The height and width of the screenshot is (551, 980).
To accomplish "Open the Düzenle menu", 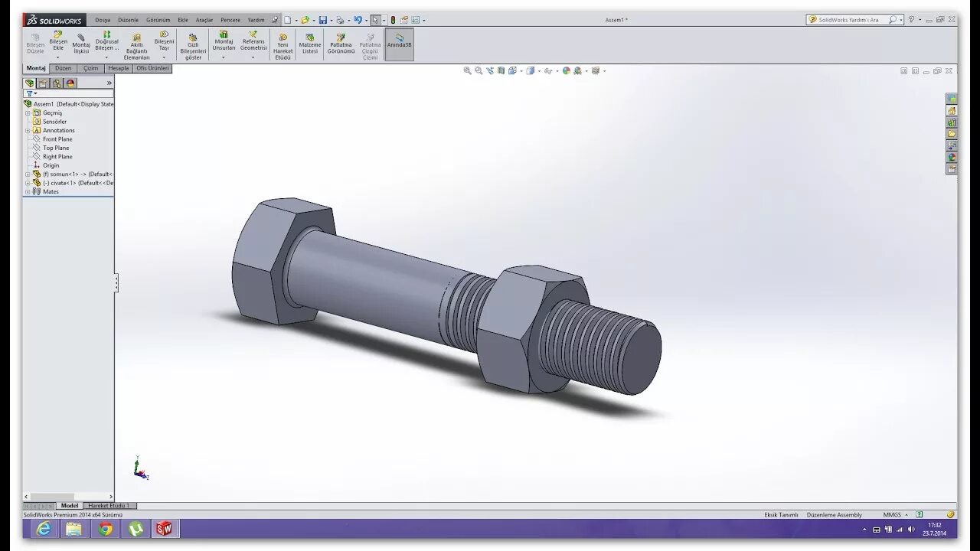I will 128,20.
